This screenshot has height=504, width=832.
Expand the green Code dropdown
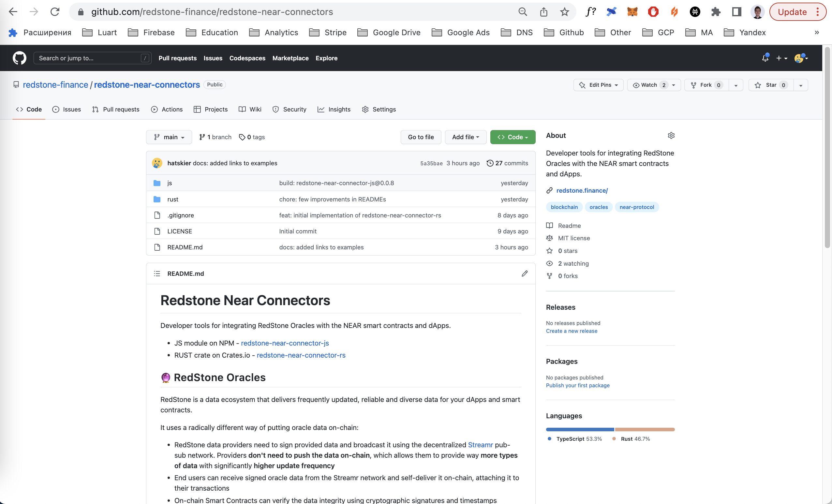513,137
